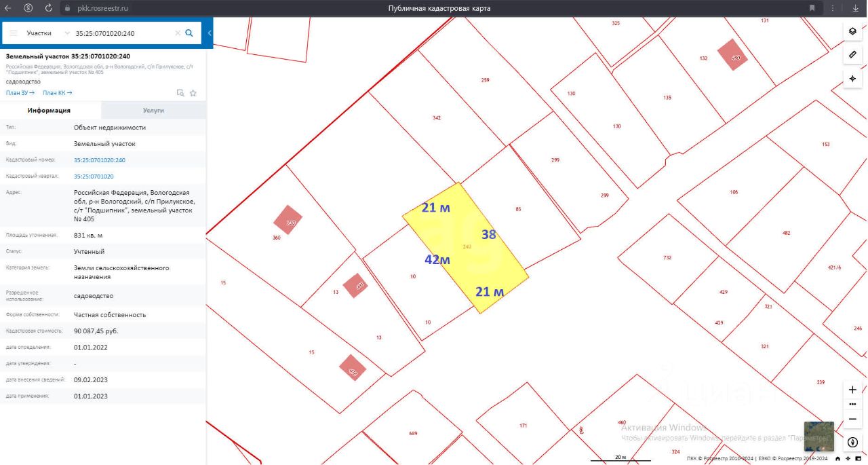Switch basemap using the satellite thumbnail
The image size is (868, 465).
[819, 436]
